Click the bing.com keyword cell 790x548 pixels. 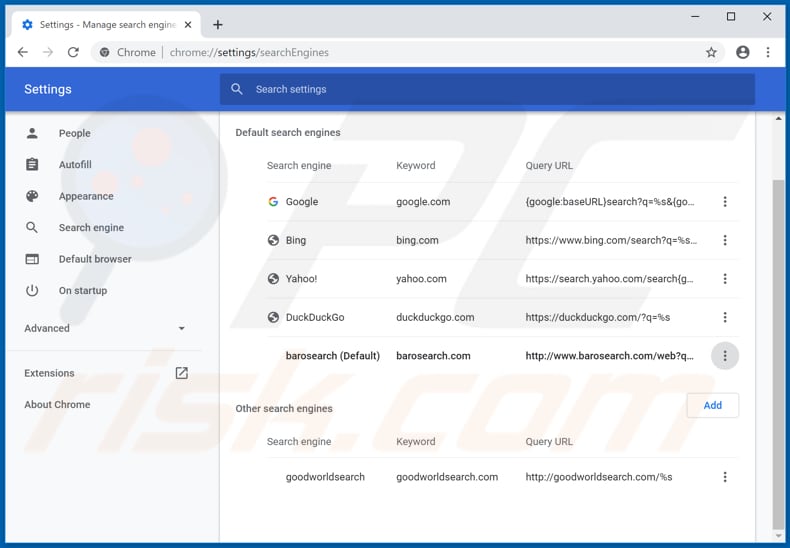pos(417,240)
